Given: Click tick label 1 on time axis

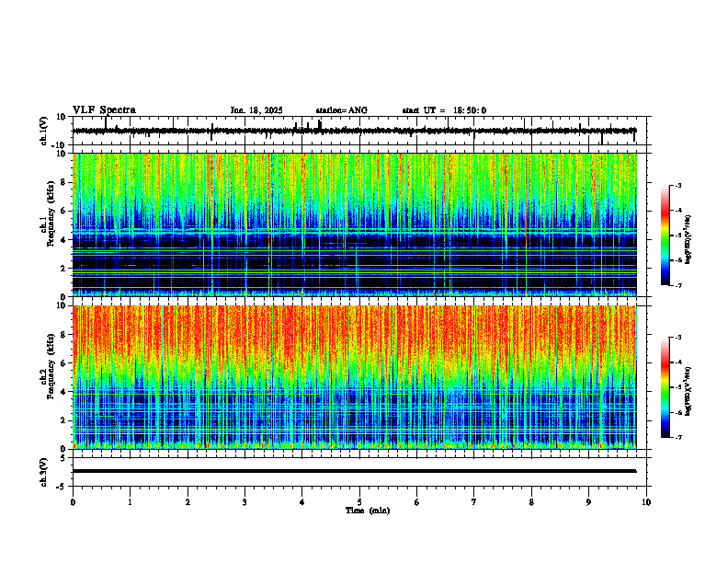Looking at the screenshot, I should pyautogui.click(x=130, y=502).
